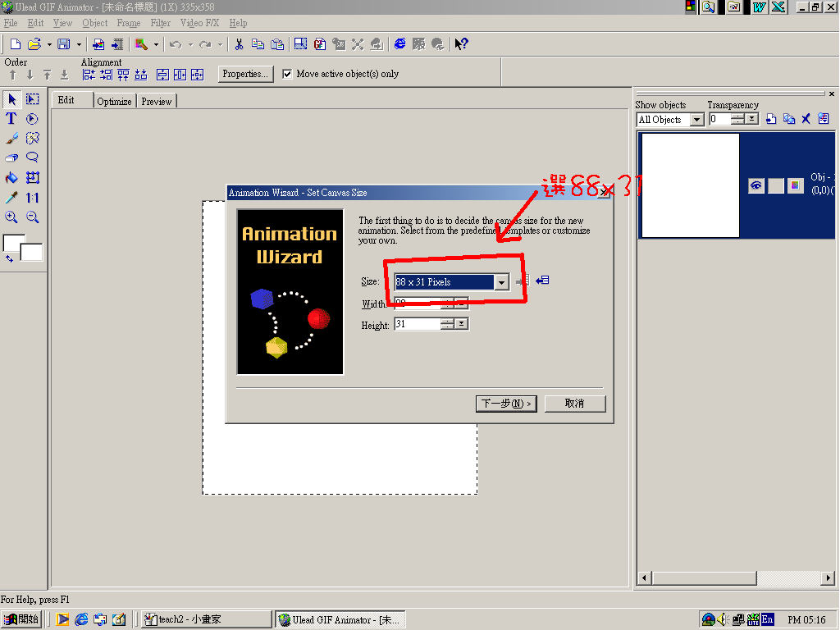Select the rectangle selection tool
Screen dimensions: 840x630
(33, 99)
